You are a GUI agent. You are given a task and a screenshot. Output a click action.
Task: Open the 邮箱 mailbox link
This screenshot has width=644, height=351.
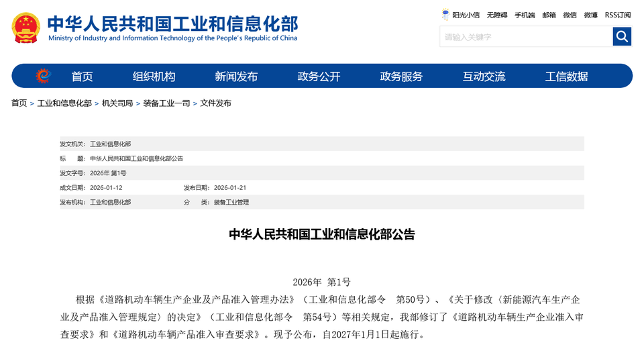point(549,15)
